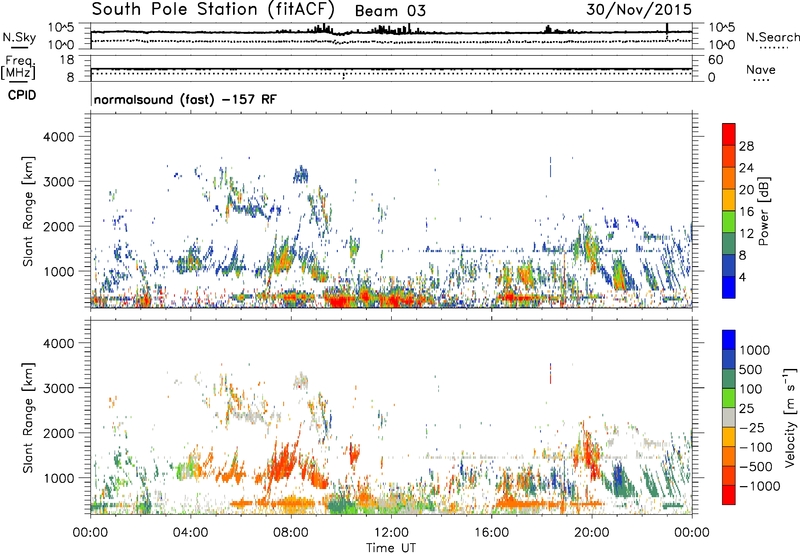Click the "8" frequency tick label

click(x=70, y=77)
